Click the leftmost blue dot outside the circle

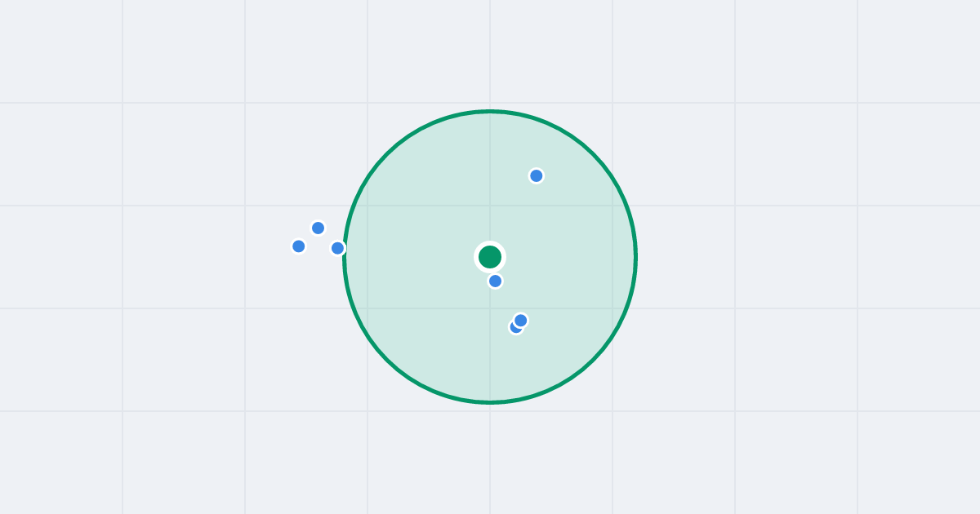pyautogui.click(x=299, y=246)
